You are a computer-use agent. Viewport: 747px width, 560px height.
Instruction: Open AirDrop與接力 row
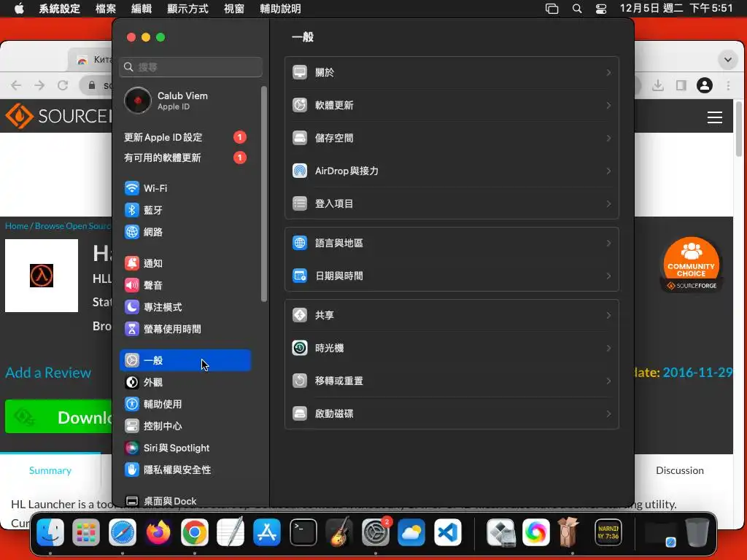452,171
